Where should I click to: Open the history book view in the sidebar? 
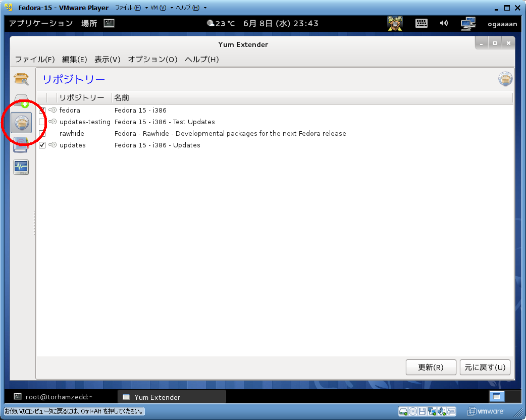point(21,145)
